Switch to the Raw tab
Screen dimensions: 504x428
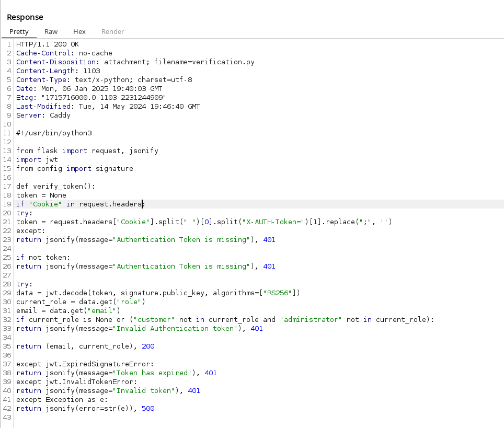click(51, 31)
